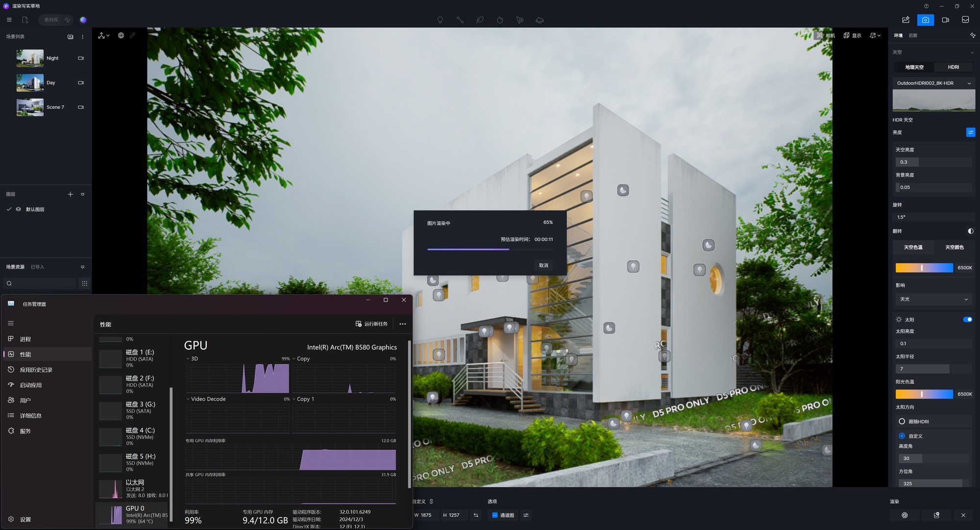
Task: Switch to geographic sky tab
Action: coord(914,67)
